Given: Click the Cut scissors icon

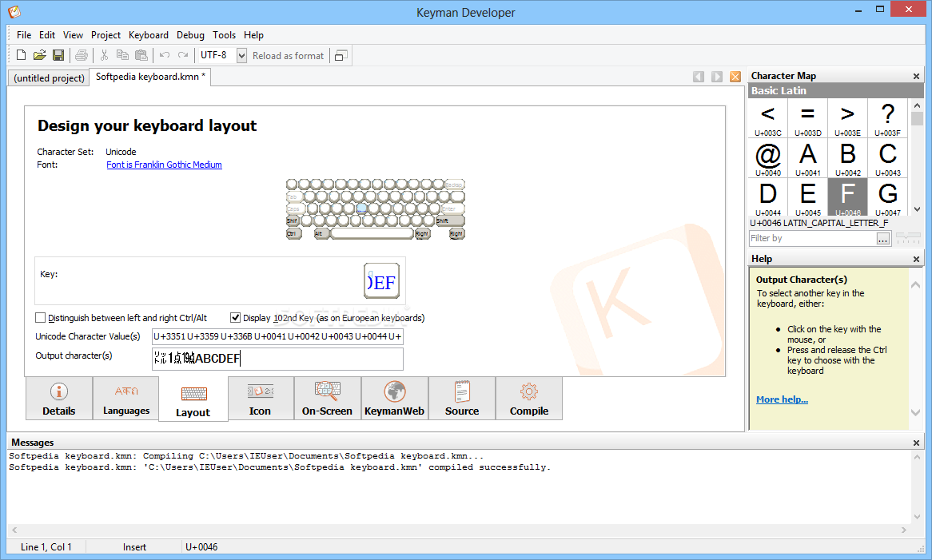Looking at the screenshot, I should pos(104,55).
